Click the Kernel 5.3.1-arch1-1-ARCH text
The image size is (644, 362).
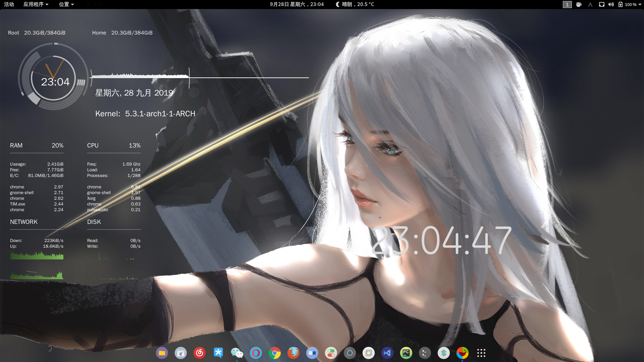point(145,114)
